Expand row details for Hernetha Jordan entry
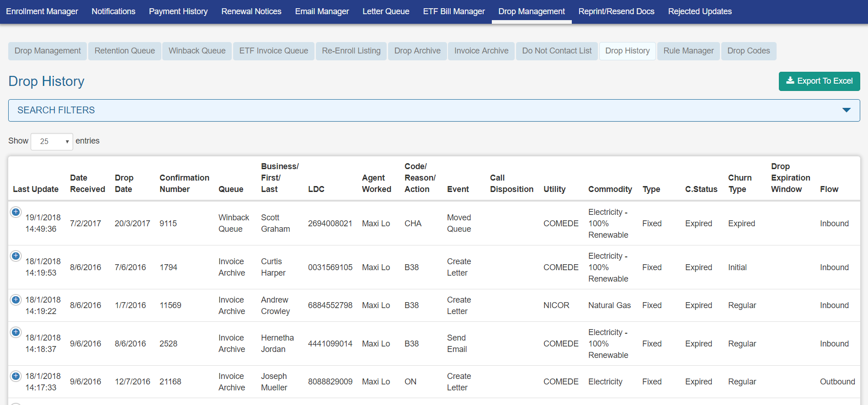 point(16,332)
